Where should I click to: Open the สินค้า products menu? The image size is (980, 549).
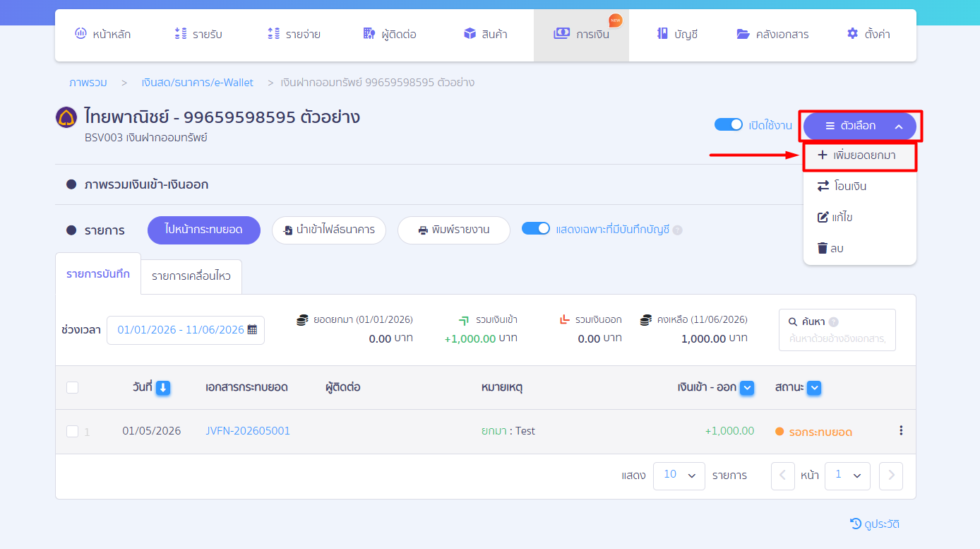[485, 34]
